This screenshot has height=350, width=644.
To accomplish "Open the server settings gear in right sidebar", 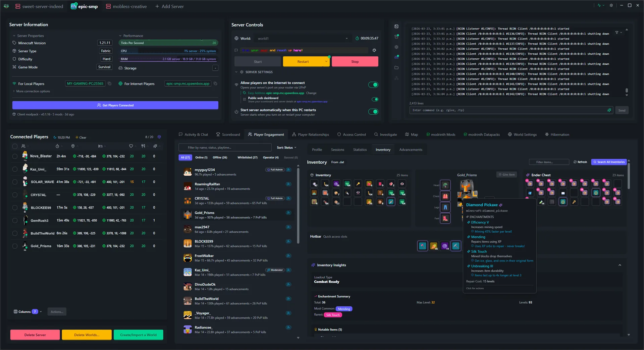I will click(x=396, y=47).
